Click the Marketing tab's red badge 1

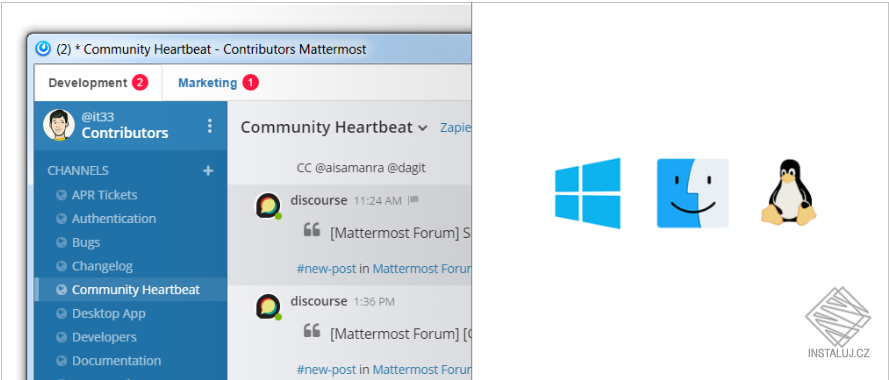251,83
